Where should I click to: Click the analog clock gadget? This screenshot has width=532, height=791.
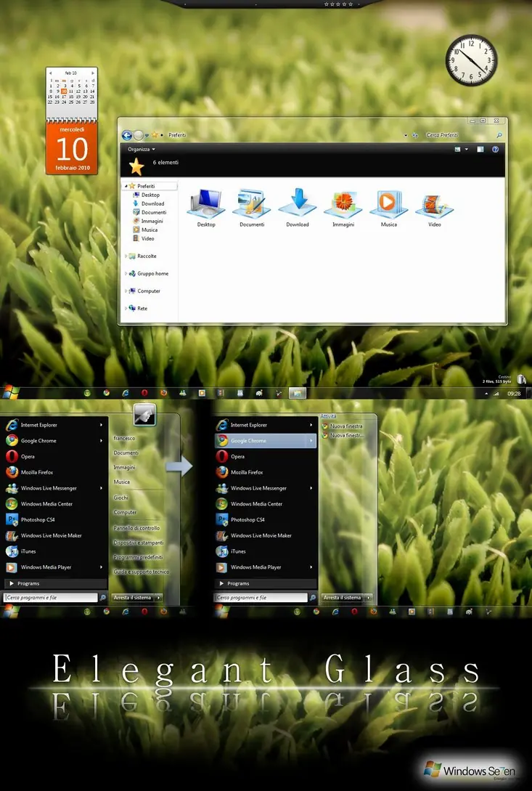tap(472, 60)
